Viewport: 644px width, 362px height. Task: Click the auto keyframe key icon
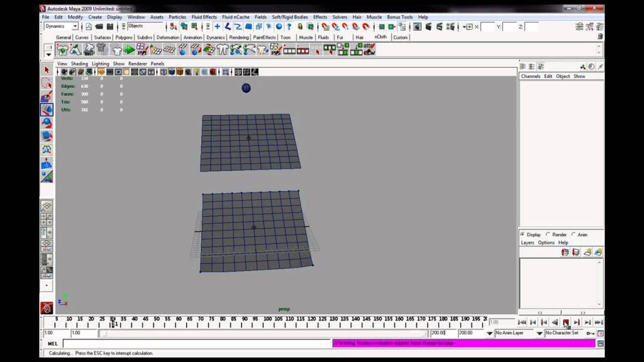[x=590, y=333]
